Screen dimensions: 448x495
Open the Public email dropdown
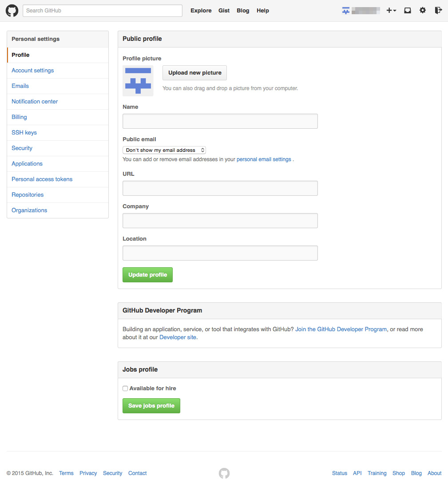click(164, 150)
